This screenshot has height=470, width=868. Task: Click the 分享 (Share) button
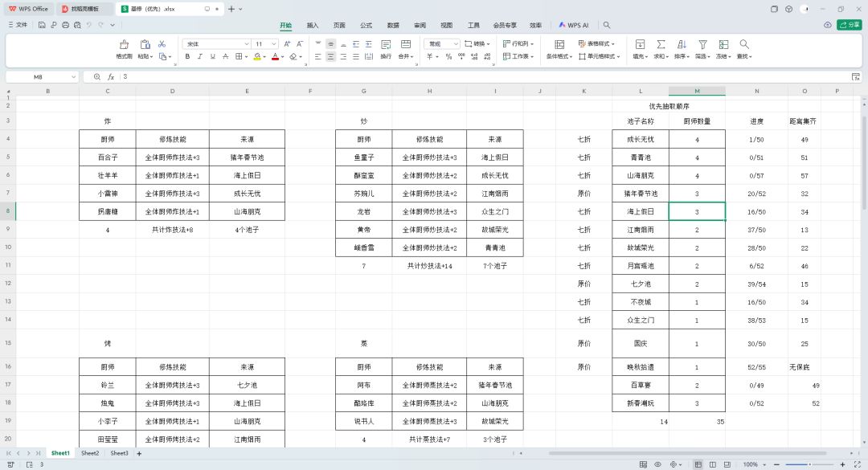(850, 25)
